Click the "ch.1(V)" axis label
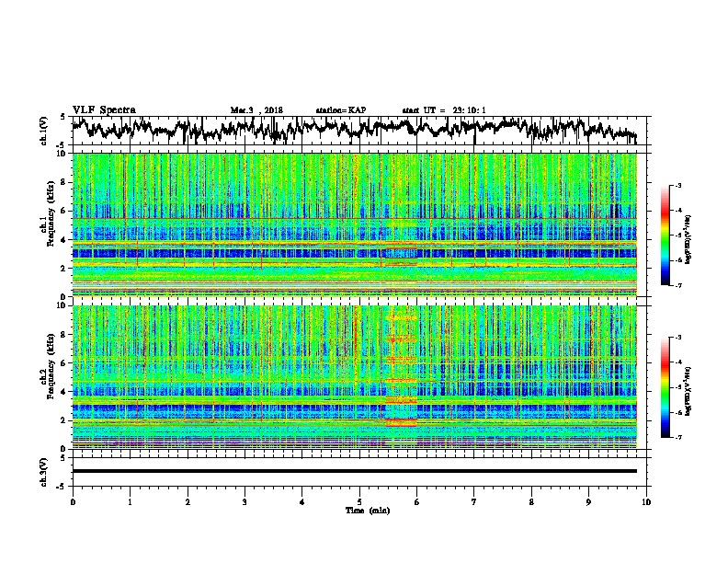728x563 pixels. click(44, 131)
